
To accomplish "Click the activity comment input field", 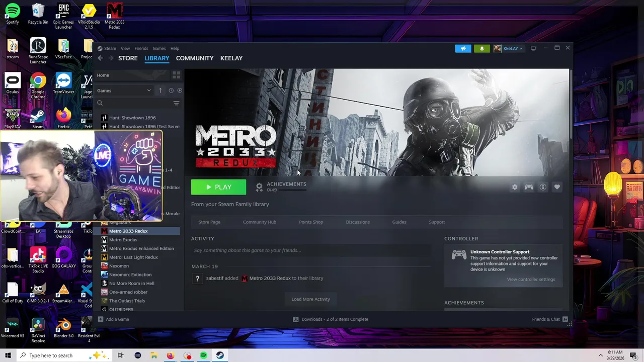I will pos(311,250).
